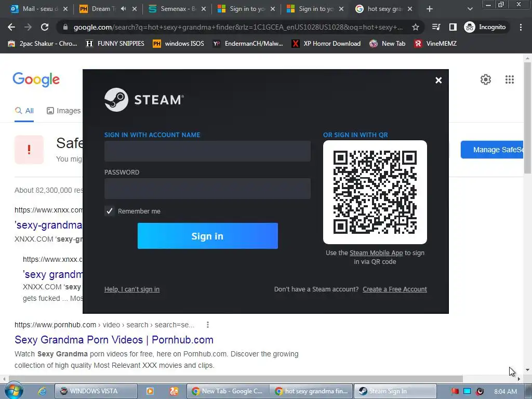Image resolution: width=532 pixels, height=399 pixels.
Task: Open Chrome three-dot menu
Action: click(x=521, y=27)
